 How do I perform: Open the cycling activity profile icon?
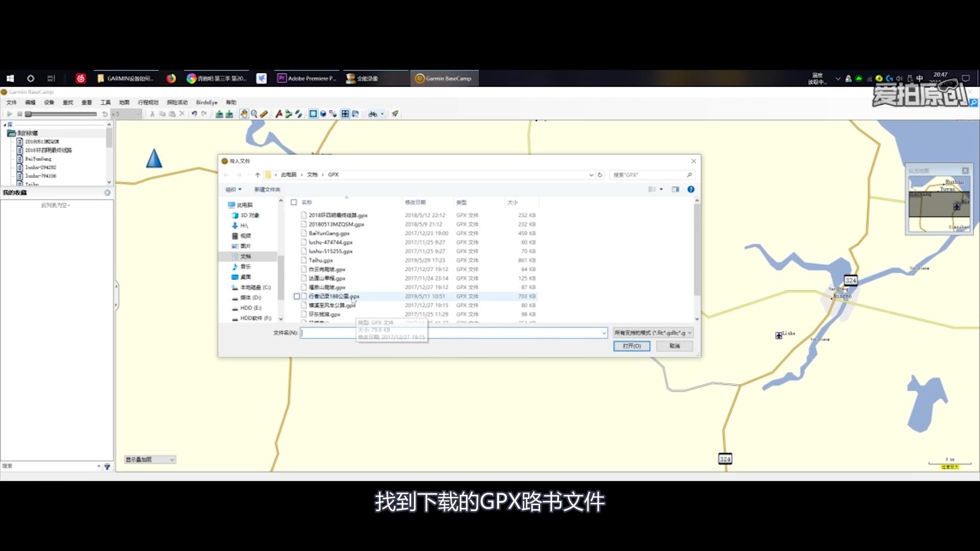(373, 113)
